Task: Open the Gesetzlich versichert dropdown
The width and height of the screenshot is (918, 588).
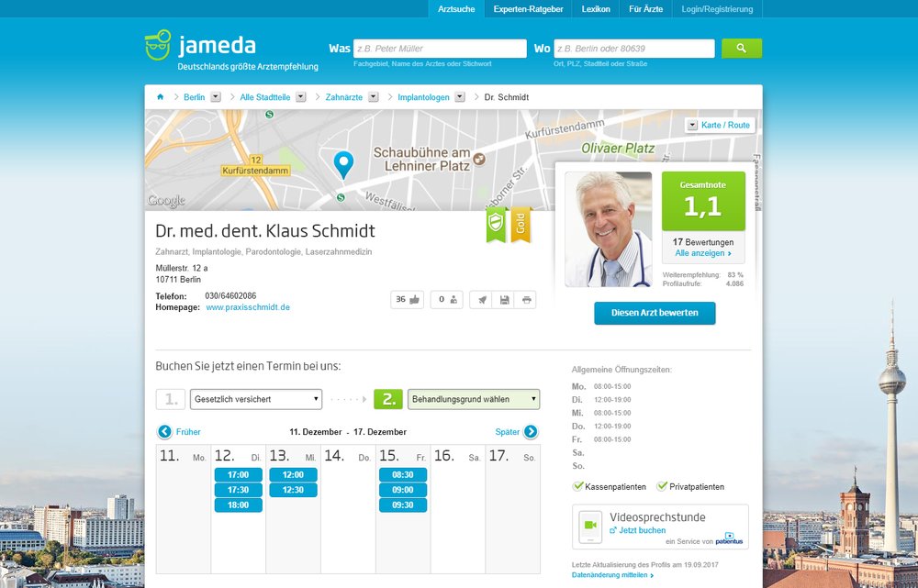Action: pyautogui.click(x=255, y=398)
